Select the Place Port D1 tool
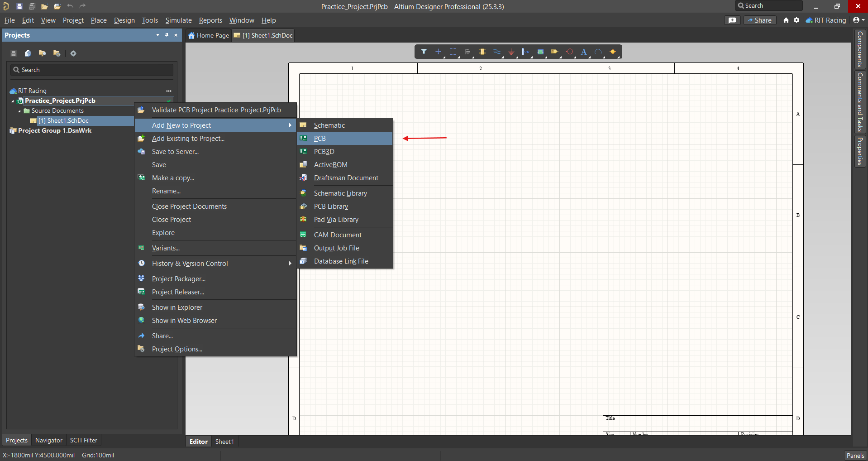Viewport: 868px width, 461px height. tap(555, 52)
